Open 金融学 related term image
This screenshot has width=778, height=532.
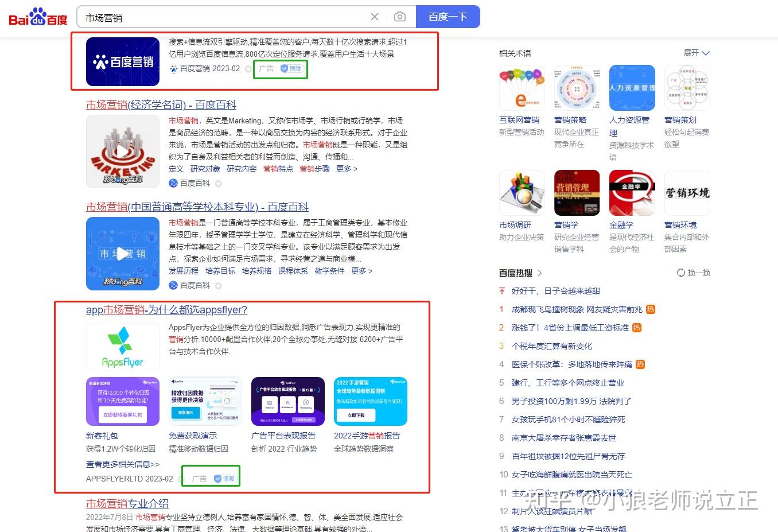pos(632,193)
